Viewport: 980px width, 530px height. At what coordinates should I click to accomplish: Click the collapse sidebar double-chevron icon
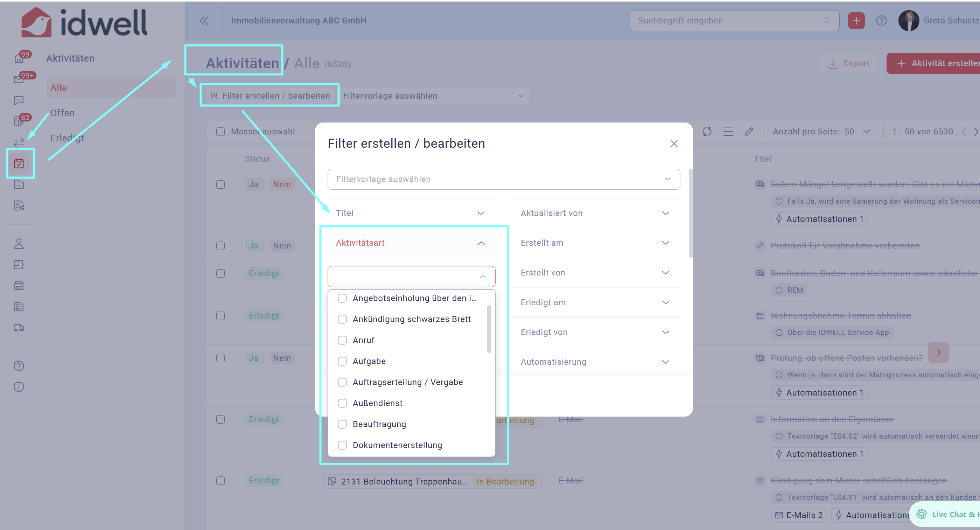pos(204,21)
